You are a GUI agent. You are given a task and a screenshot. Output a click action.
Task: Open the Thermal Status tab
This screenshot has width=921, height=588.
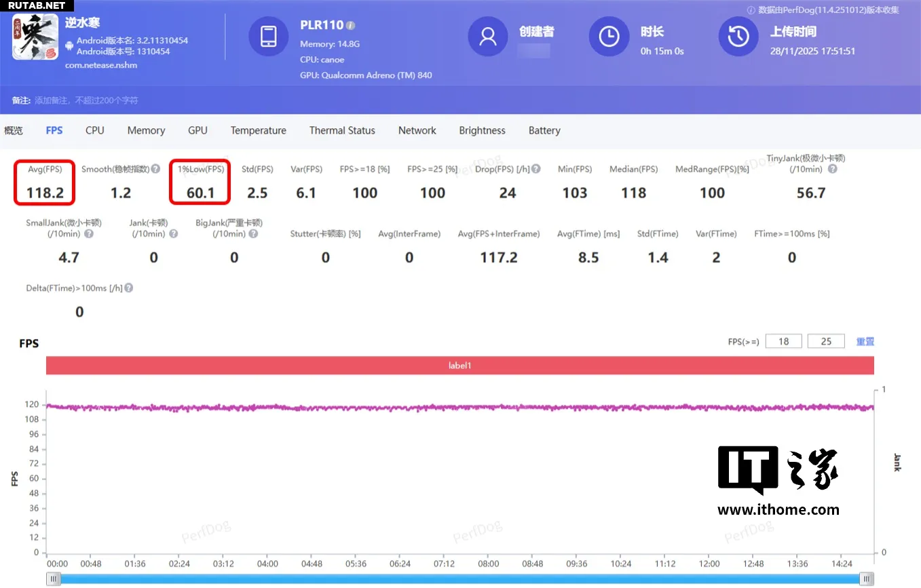pyautogui.click(x=342, y=130)
